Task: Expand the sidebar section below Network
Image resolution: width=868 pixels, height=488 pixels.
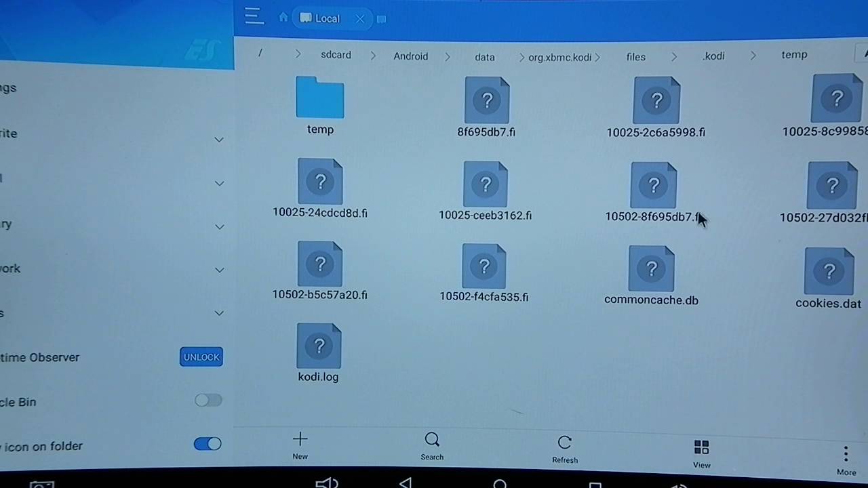Action: (x=219, y=313)
